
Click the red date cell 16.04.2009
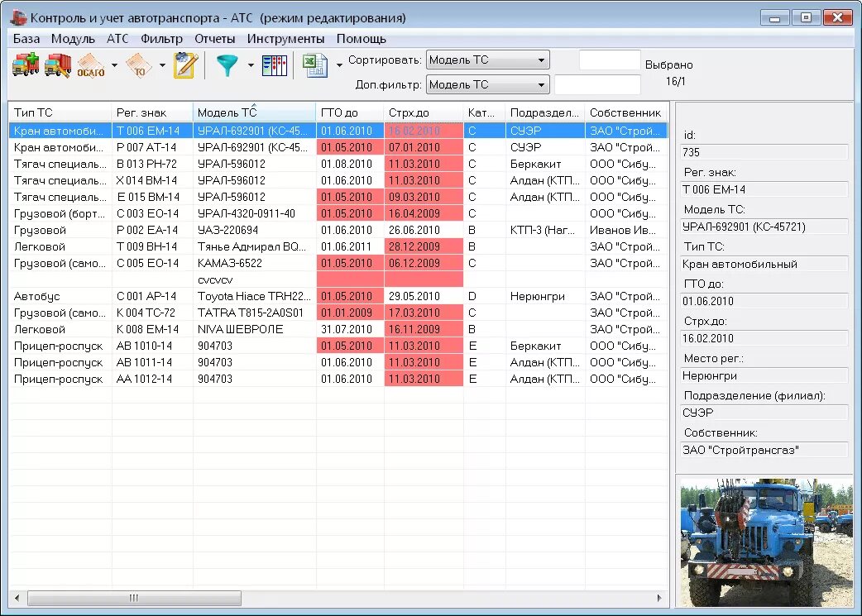click(424, 213)
